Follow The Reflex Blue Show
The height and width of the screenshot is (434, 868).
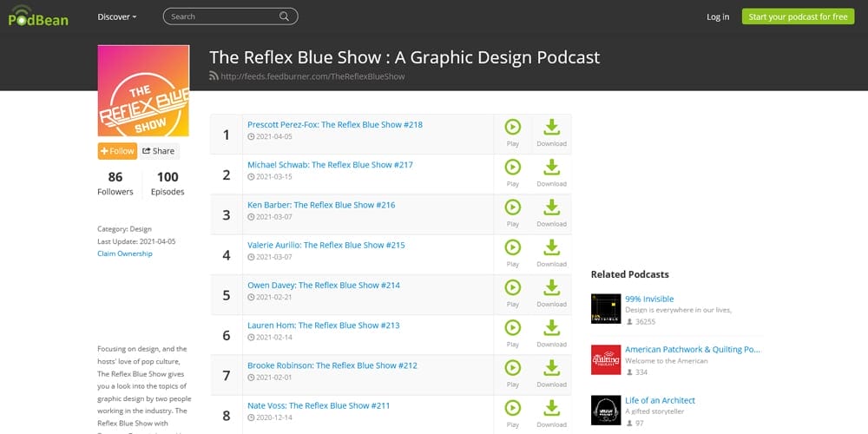(x=117, y=151)
